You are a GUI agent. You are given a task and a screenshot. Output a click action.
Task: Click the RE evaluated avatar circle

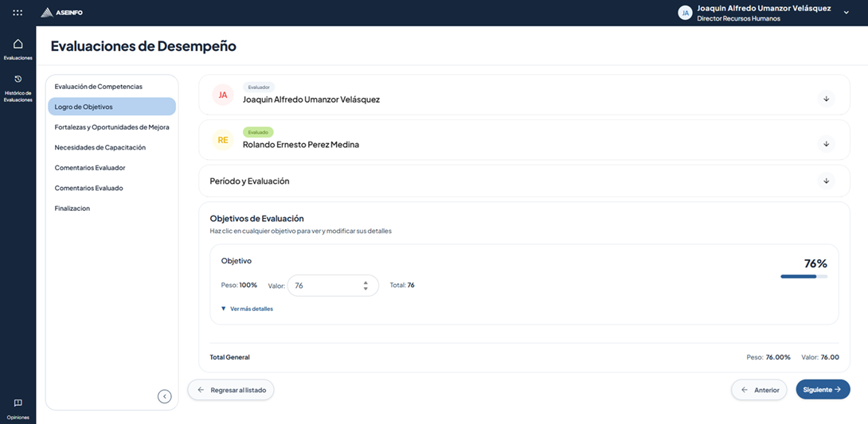point(223,140)
